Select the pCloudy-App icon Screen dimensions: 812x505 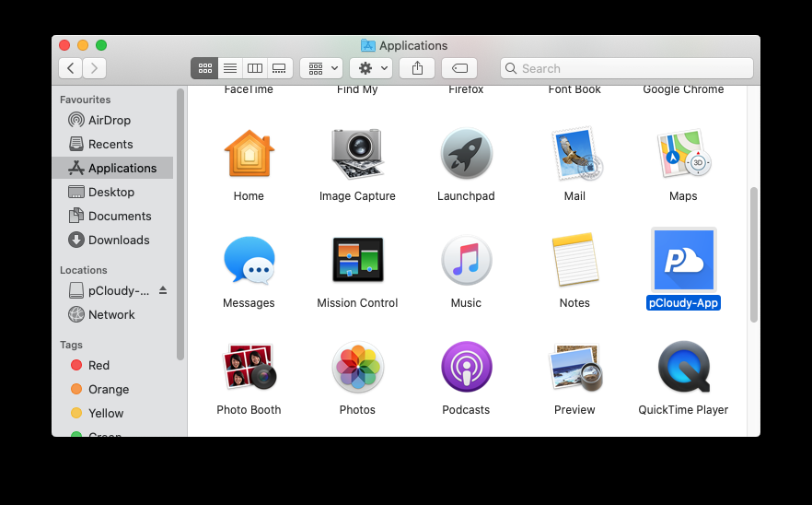(x=683, y=260)
